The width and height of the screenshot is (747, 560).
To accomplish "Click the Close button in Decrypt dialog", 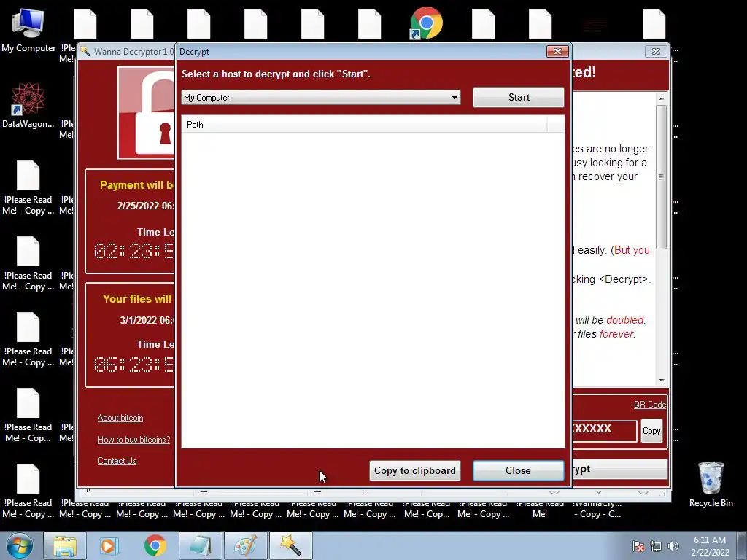I will (x=519, y=470).
